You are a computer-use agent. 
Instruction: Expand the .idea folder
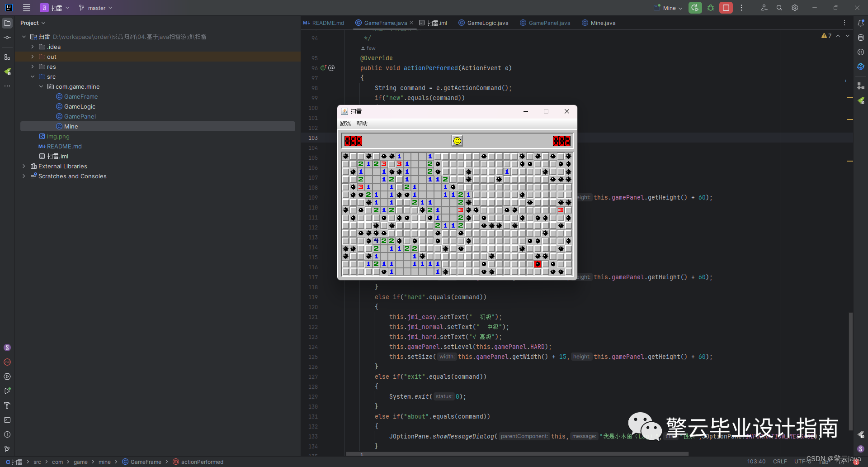tap(33, 47)
